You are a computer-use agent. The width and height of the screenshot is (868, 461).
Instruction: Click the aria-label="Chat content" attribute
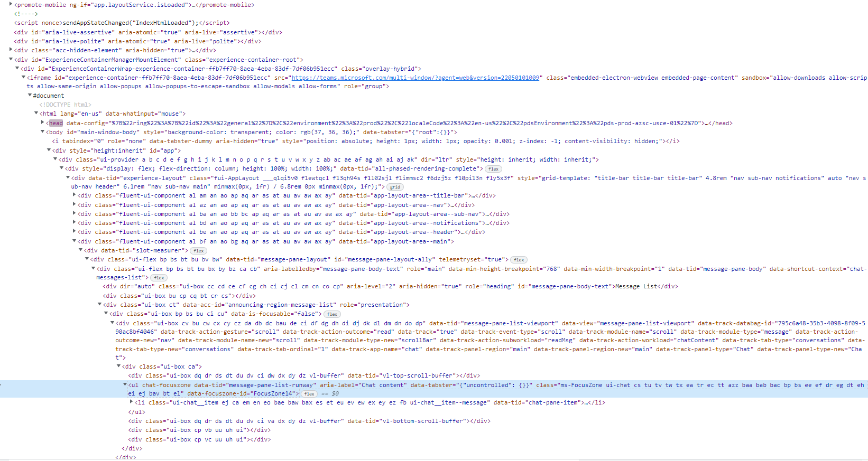click(x=364, y=385)
